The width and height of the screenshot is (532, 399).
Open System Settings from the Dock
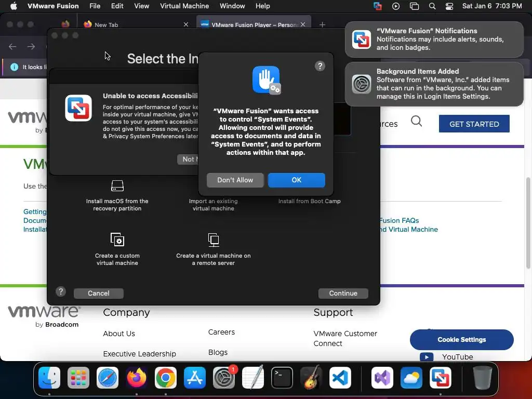click(x=224, y=378)
